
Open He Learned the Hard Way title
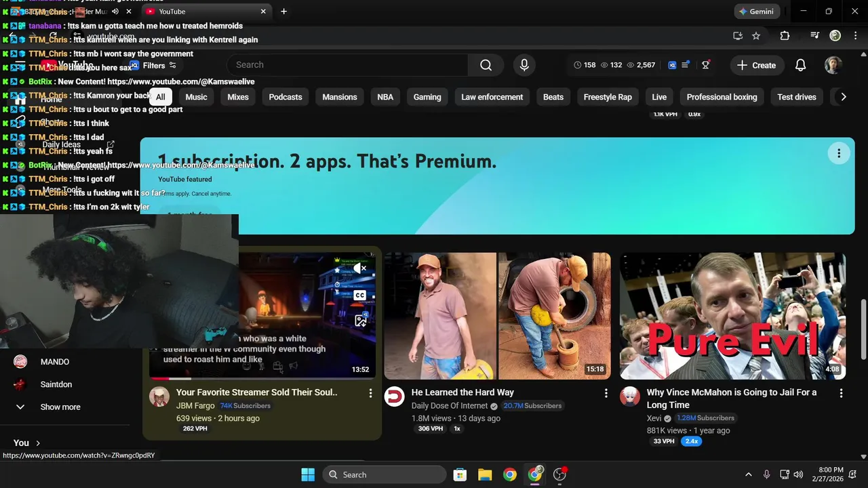462,392
